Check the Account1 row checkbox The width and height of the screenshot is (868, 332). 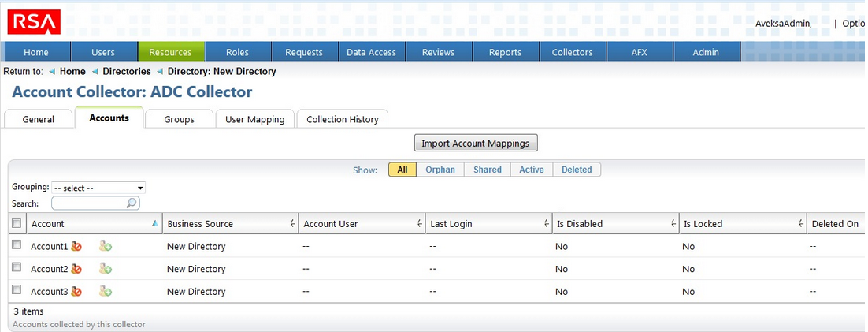click(x=17, y=245)
